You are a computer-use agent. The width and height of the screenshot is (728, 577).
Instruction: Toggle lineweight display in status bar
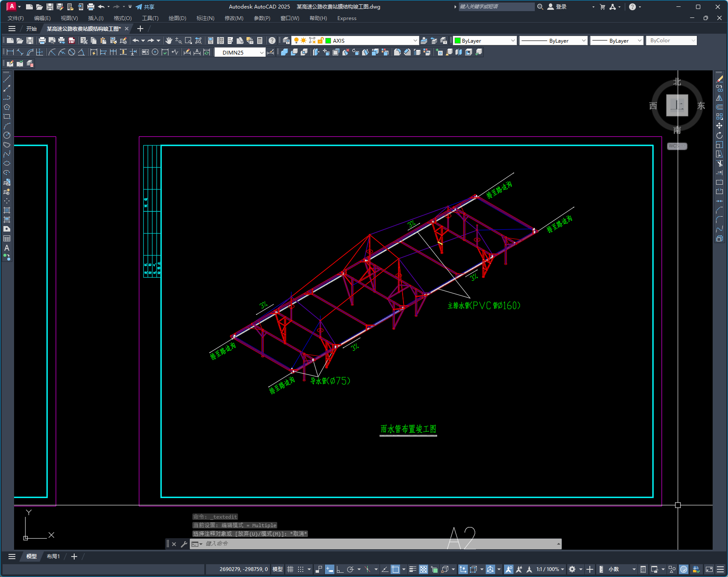tap(412, 569)
